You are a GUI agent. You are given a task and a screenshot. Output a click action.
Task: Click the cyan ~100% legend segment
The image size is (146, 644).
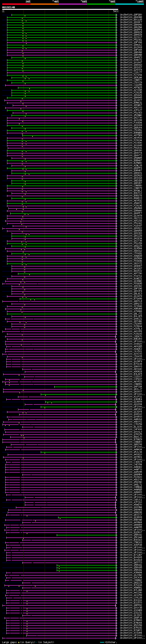130,4
